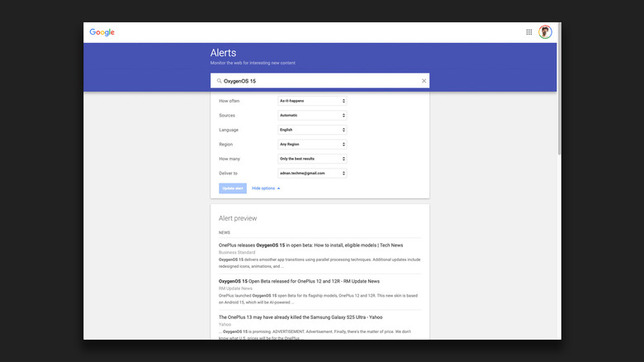Open the account profile avatar
The image size is (644, 362).
click(545, 32)
